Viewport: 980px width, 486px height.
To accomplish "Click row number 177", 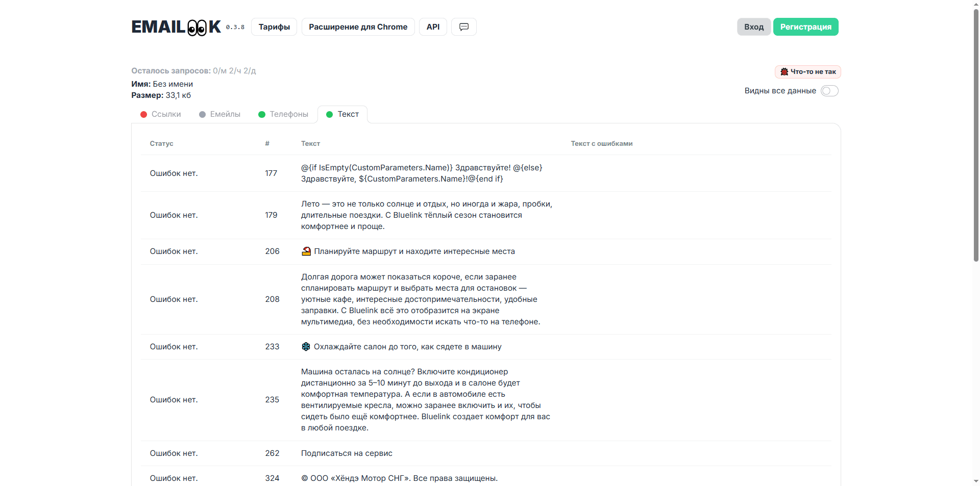I will point(271,173).
